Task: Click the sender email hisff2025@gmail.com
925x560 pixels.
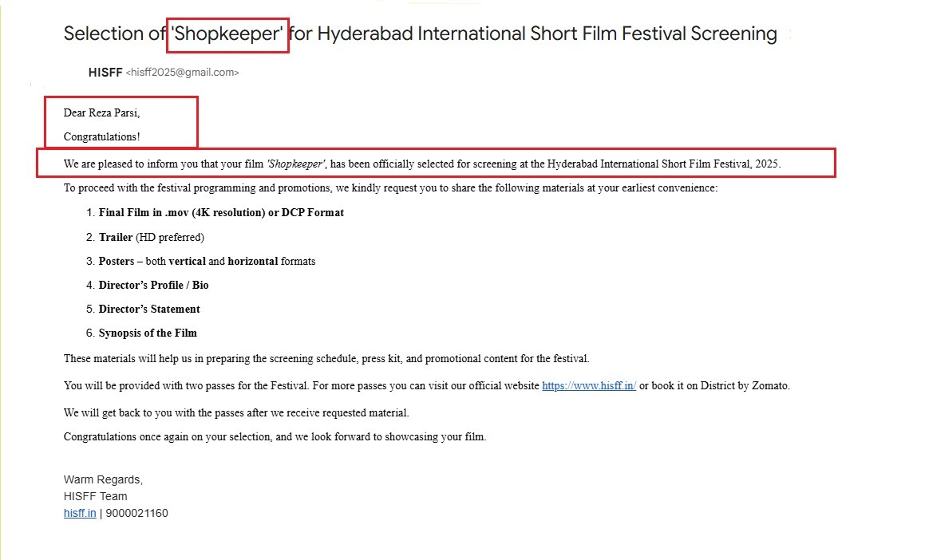Action: click(x=183, y=73)
